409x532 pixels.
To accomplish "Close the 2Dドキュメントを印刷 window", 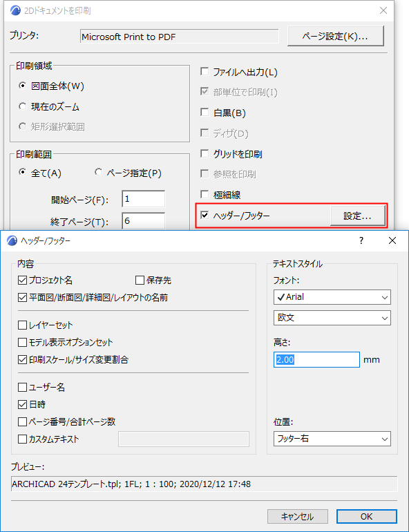I will [x=383, y=10].
